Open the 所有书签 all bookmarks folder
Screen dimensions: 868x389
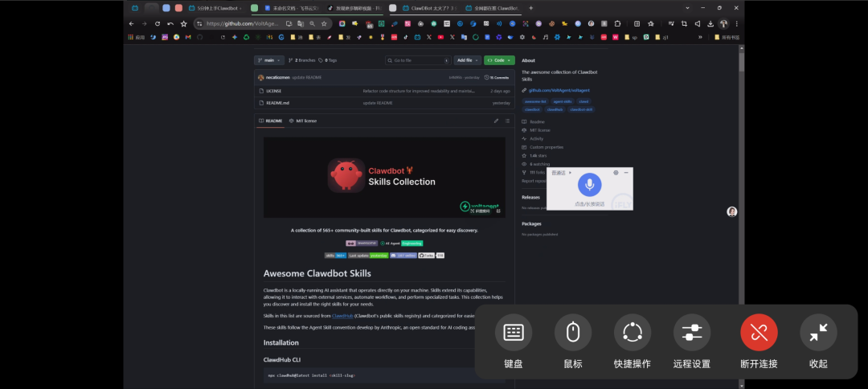click(727, 37)
